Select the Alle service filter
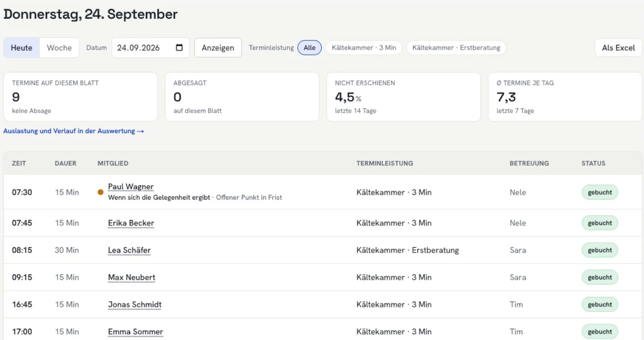 [310, 48]
